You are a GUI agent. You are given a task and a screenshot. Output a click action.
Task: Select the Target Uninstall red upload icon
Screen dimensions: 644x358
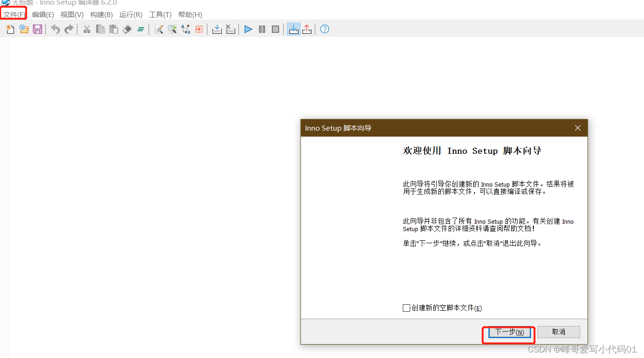pyautogui.click(x=307, y=29)
